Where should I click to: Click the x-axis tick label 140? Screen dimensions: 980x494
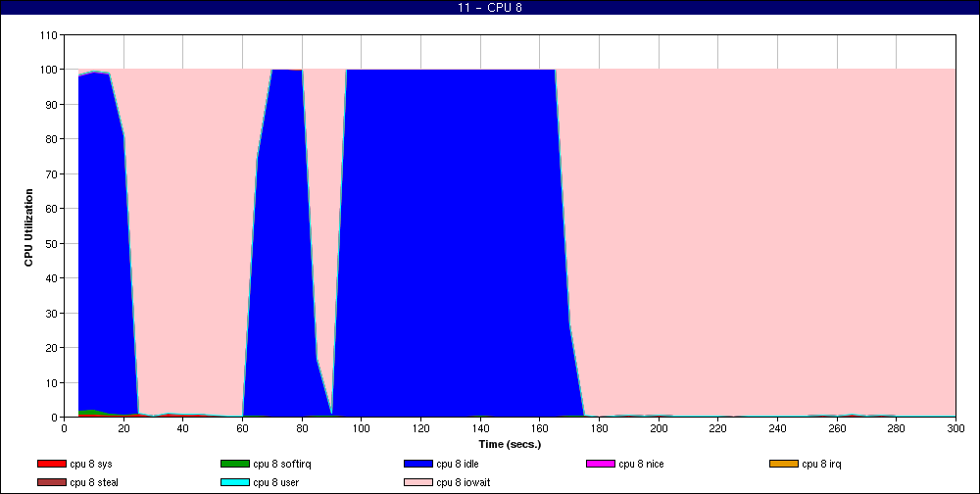(480, 428)
